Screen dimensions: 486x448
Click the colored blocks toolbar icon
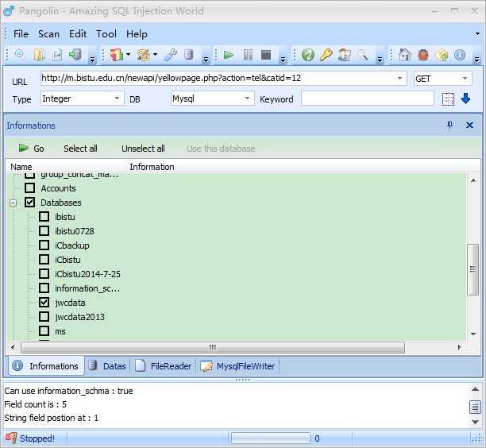coord(117,55)
